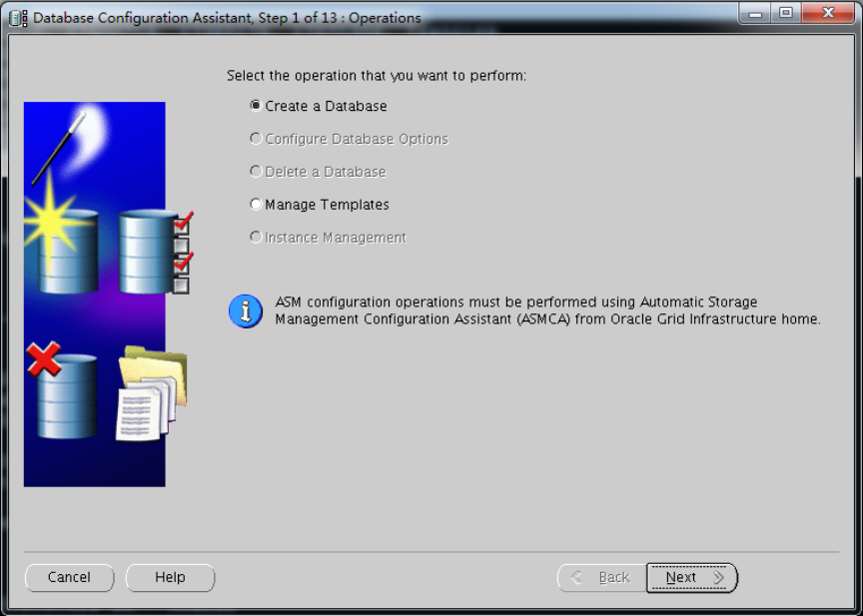Click the Cancel button
863x616 pixels.
pos(69,577)
